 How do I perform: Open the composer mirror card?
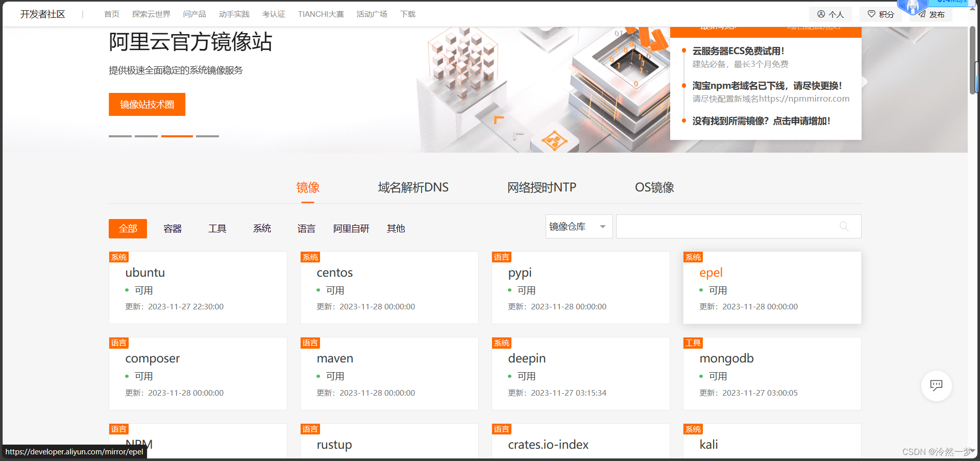pyautogui.click(x=198, y=374)
